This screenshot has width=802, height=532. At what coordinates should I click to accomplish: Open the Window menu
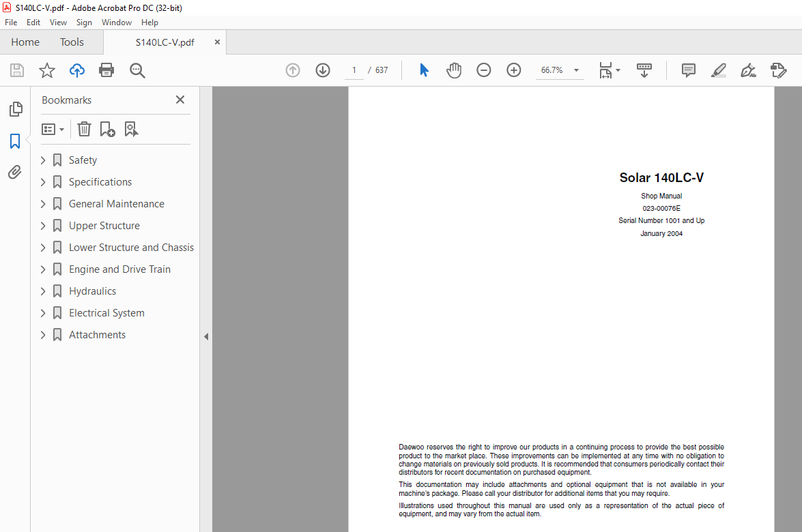click(x=117, y=23)
